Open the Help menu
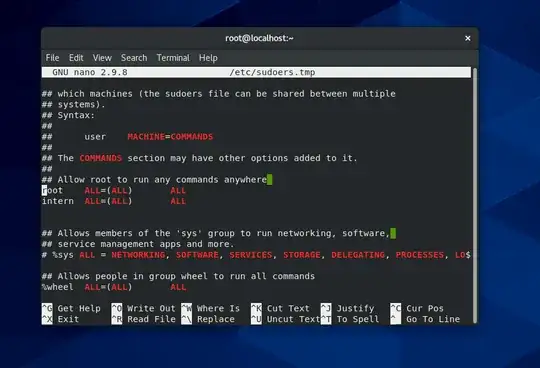 point(208,58)
